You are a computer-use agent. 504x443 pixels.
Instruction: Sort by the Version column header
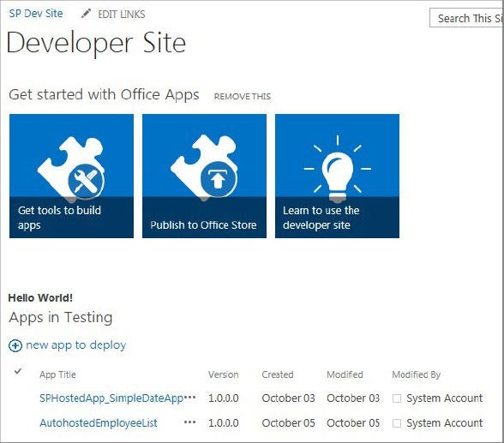pos(224,374)
